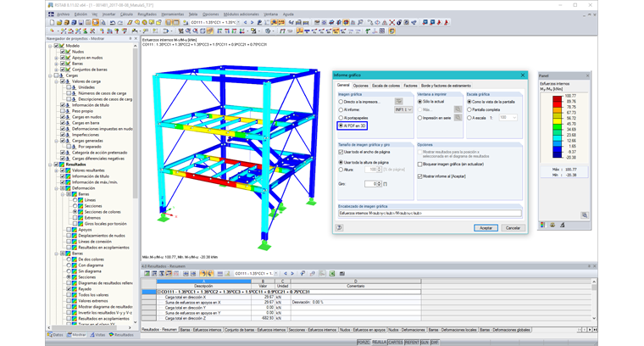This screenshot has height=346, width=644.
Task: Switch to Factores tab in dialog
Action: tap(410, 86)
